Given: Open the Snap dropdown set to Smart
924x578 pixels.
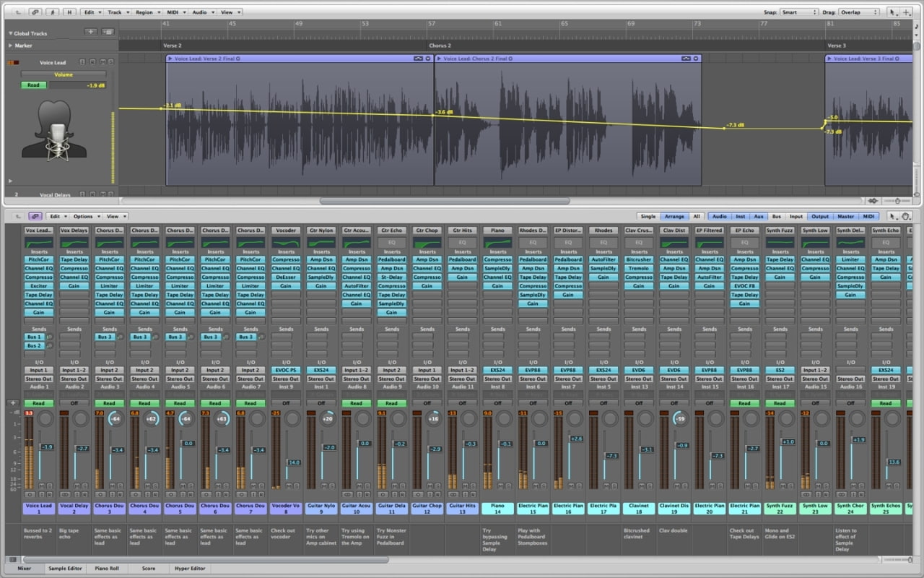Looking at the screenshot, I should (x=798, y=12).
